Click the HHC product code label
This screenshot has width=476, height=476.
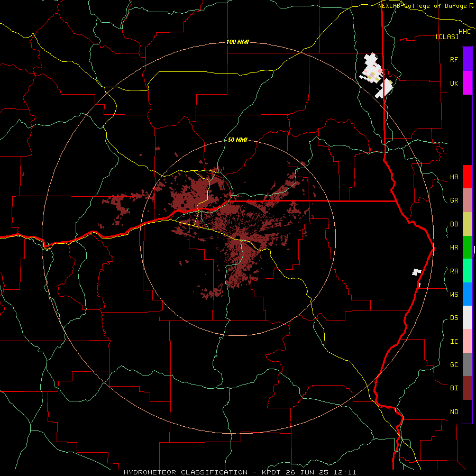(464, 32)
